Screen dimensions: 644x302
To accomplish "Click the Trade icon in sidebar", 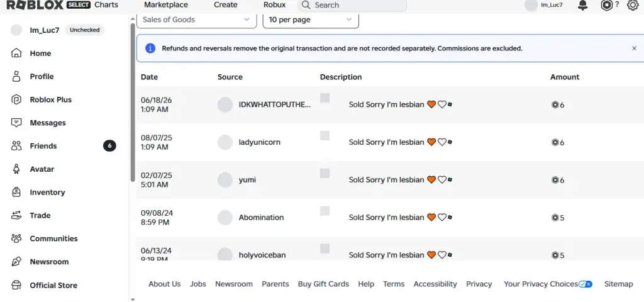I will 16,215.
